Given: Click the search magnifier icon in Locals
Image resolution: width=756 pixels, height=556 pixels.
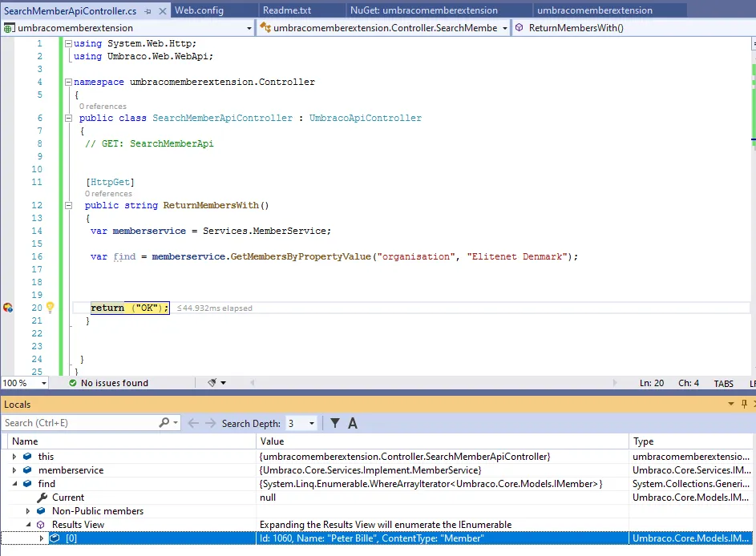Looking at the screenshot, I should point(164,423).
